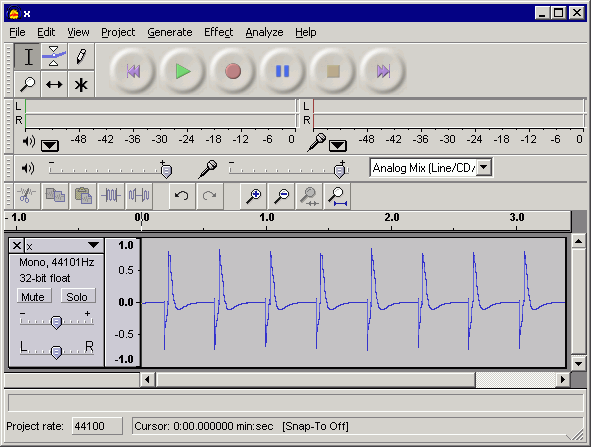Viewport: 591px width, 447px height.
Task: Open the Effect menu
Action: [x=218, y=32]
